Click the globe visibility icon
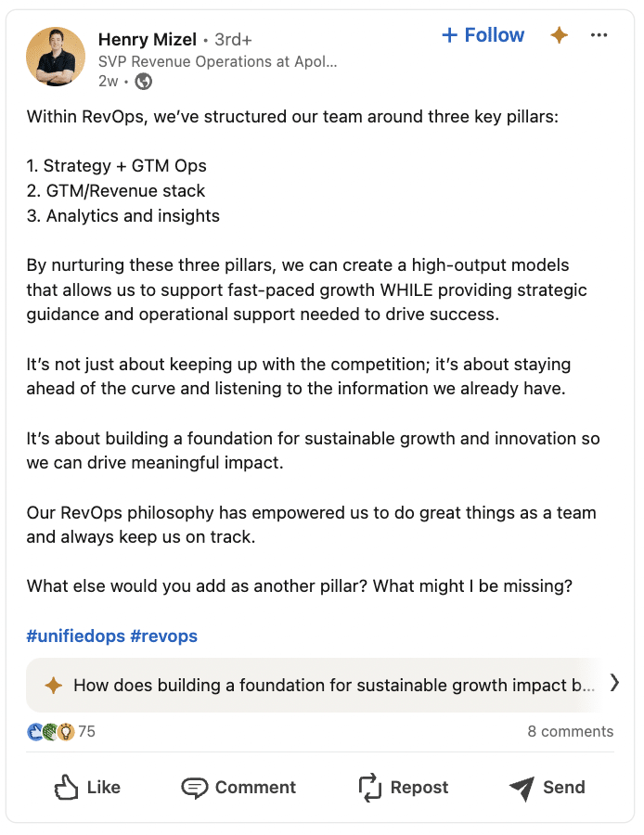This screenshot has width=644, height=835. click(143, 82)
